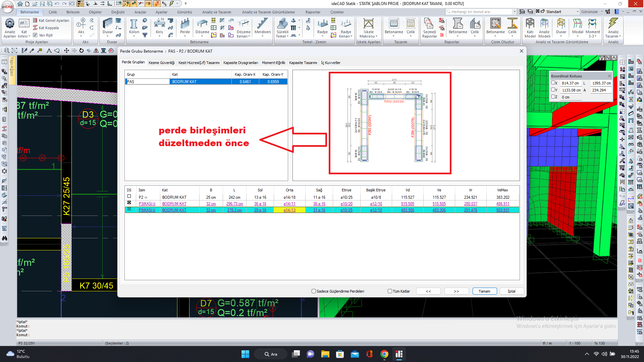Viewport: 644px width, 362px height.
Task: Toggle DS checkbox for row P2
Action: 129,196
